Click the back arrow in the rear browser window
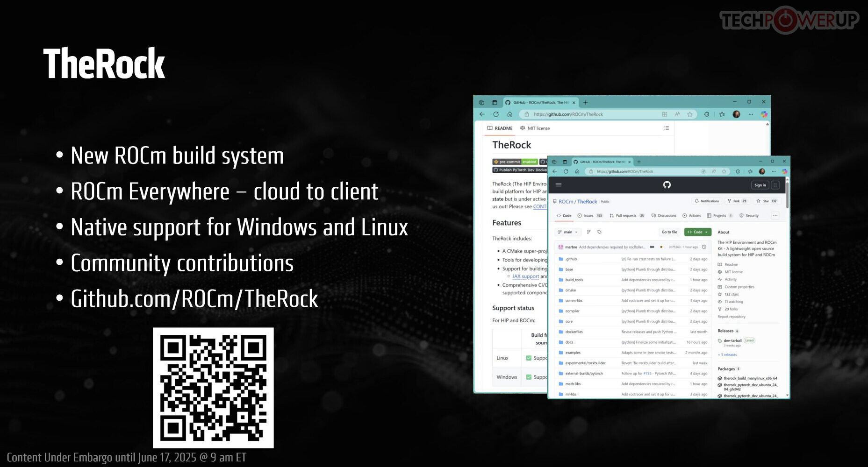The height and width of the screenshot is (467, 868). [x=482, y=114]
